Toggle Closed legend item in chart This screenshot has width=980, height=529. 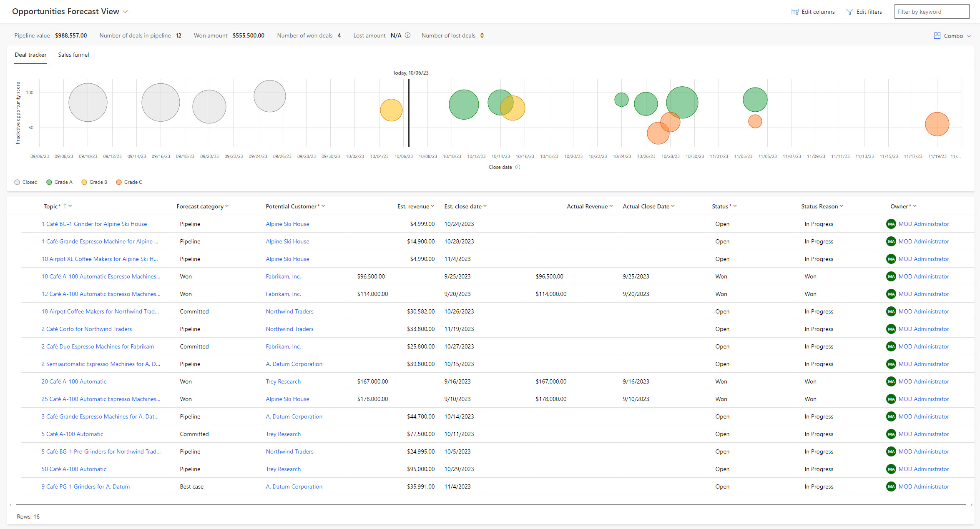click(26, 182)
